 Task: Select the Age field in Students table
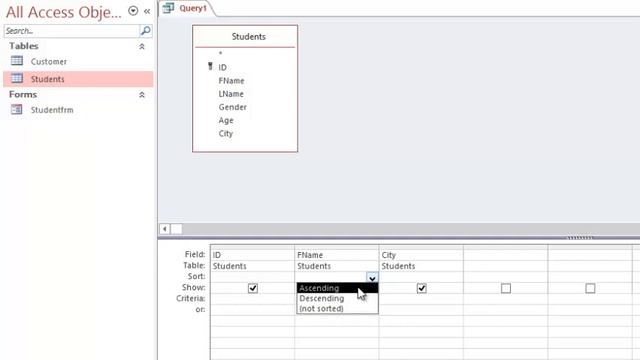(x=226, y=120)
